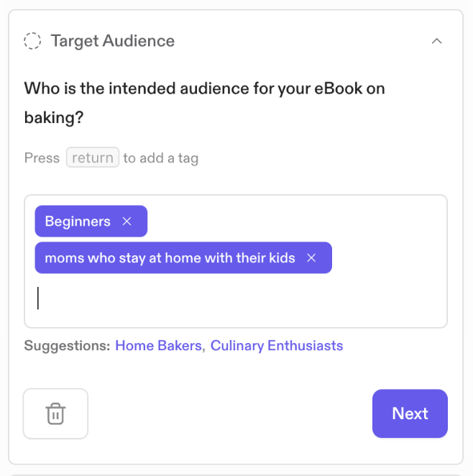Click blank space between trash and Next
This screenshot has height=476, width=473.
[230, 413]
